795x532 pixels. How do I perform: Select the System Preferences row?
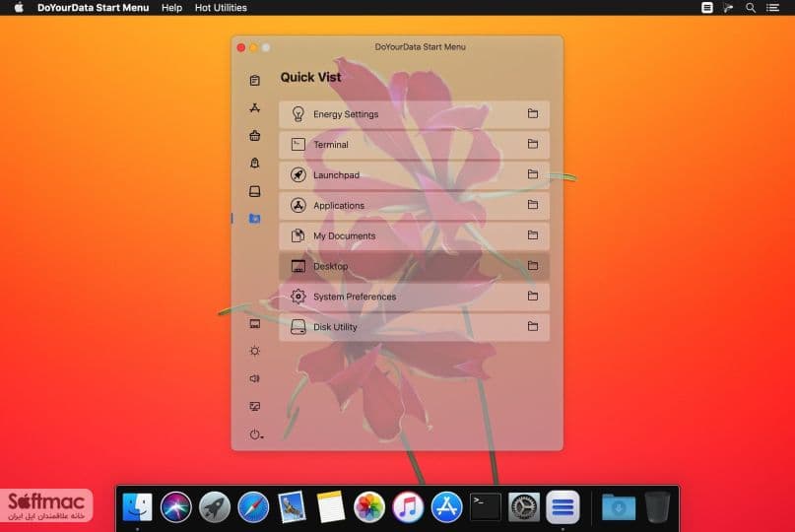pos(414,297)
